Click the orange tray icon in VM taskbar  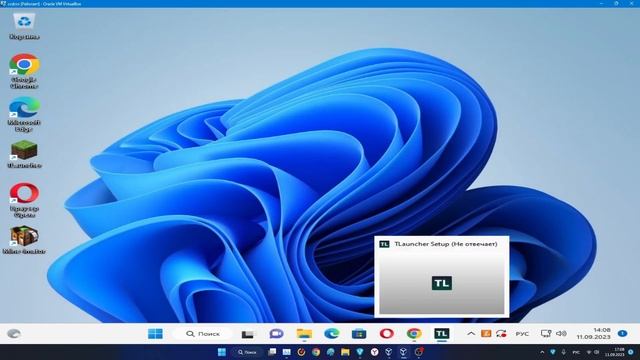tap(486, 333)
